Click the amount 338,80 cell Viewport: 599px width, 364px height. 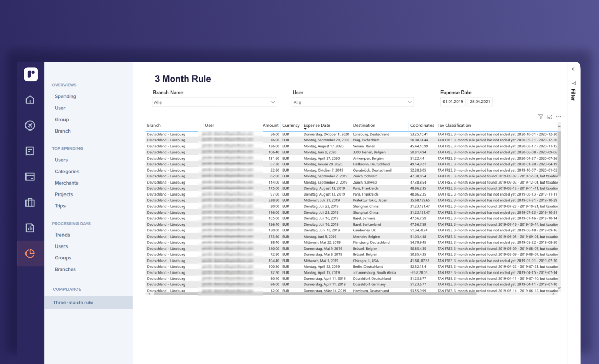(x=274, y=200)
